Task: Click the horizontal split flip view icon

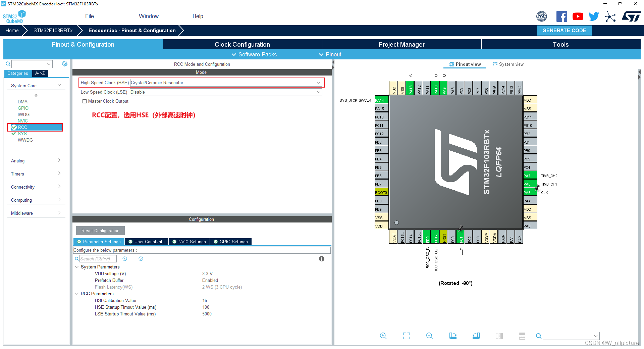Action: click(x=522, y=336)
